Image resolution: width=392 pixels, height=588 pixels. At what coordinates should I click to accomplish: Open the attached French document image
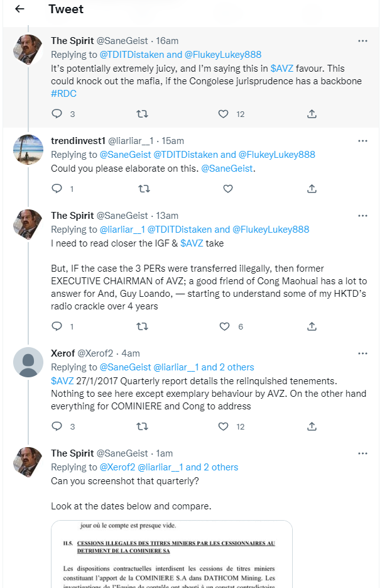click(x=171, y=553)
